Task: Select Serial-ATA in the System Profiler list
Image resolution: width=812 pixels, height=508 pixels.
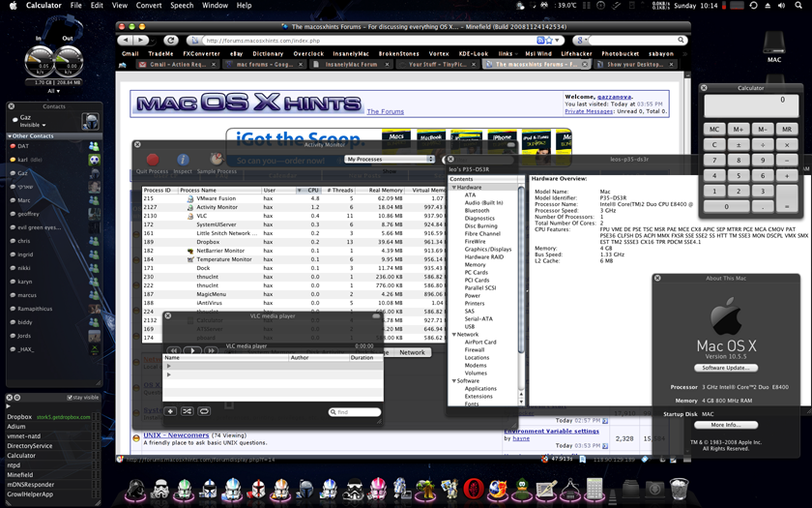Action: coord(478,318)
